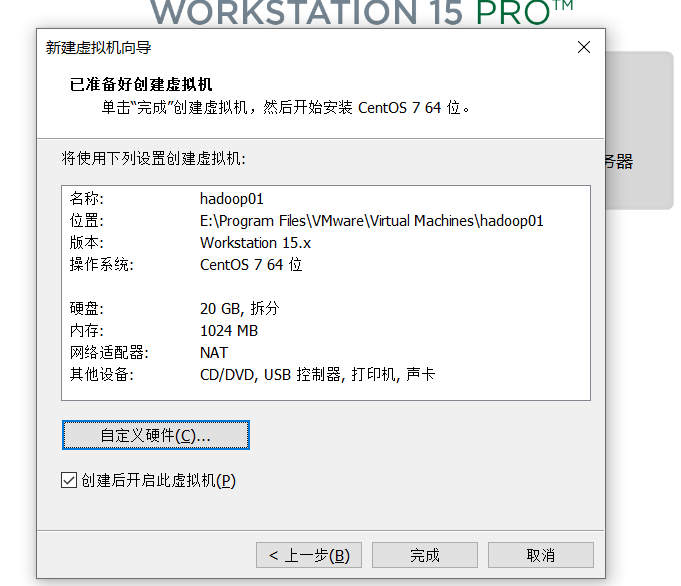Screen dimensions: 681x586
Task: Click the 其他设备: label
Action: [102, 374]
